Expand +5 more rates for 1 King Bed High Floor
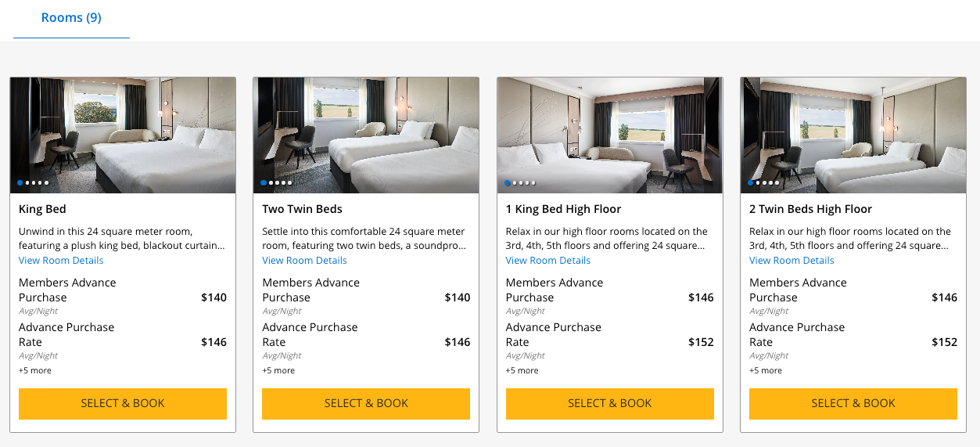This screenshot has height=447, width=980. [522, 370]
